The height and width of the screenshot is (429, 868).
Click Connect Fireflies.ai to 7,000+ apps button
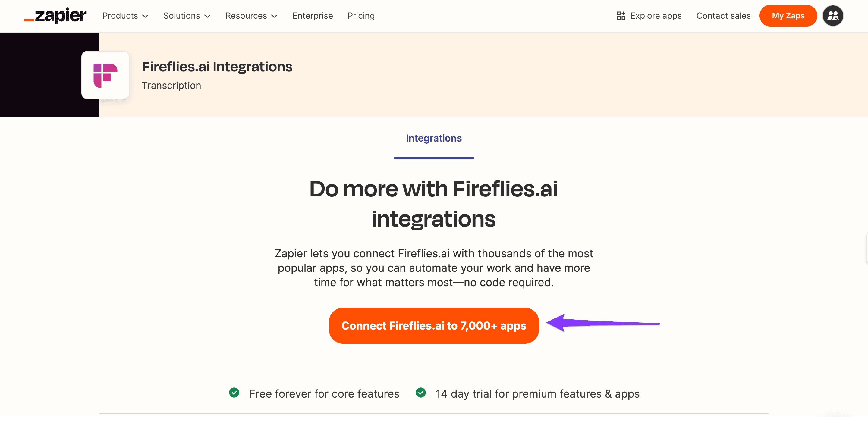click(x=434, y=326)
